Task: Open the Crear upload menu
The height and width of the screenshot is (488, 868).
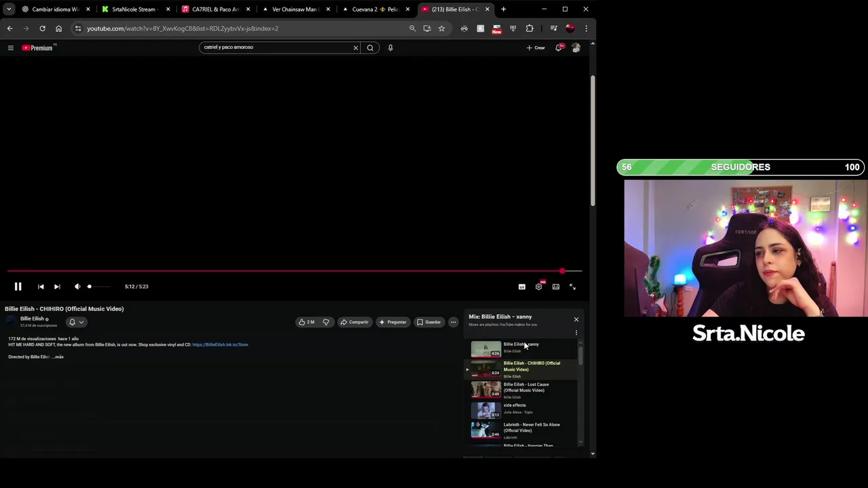Action: coord(536,47)
